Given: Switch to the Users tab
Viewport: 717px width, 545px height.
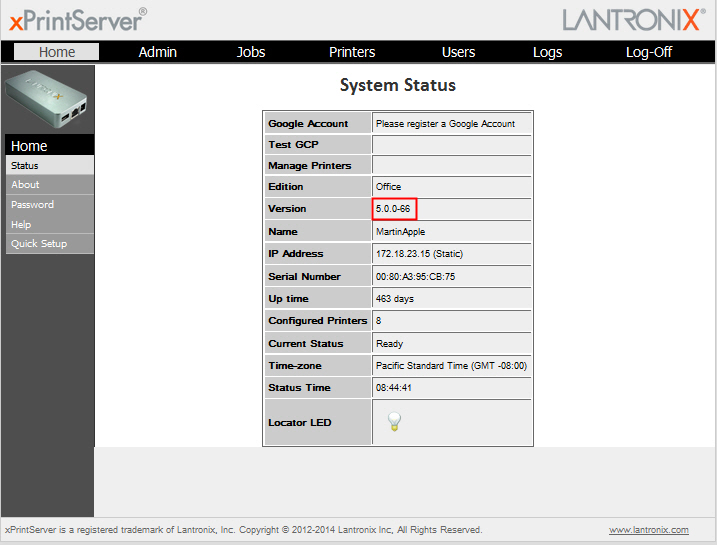Looking at the screenshot, I should point(458,52).
